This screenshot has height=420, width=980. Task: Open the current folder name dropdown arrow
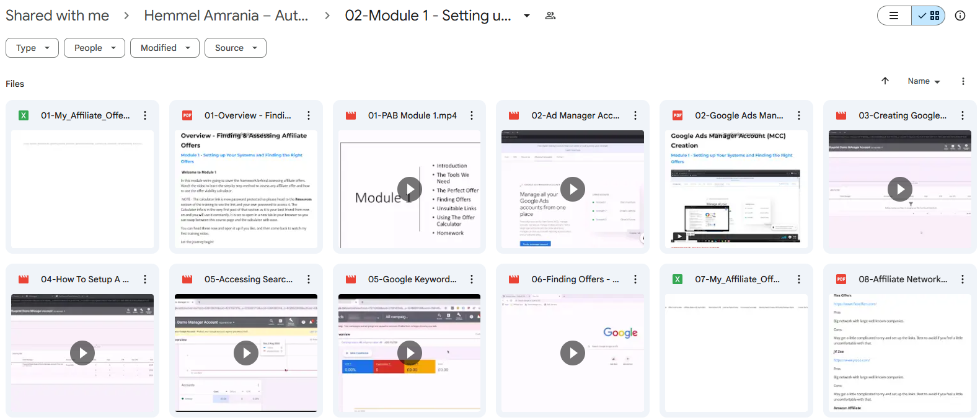tap(527, 16)
